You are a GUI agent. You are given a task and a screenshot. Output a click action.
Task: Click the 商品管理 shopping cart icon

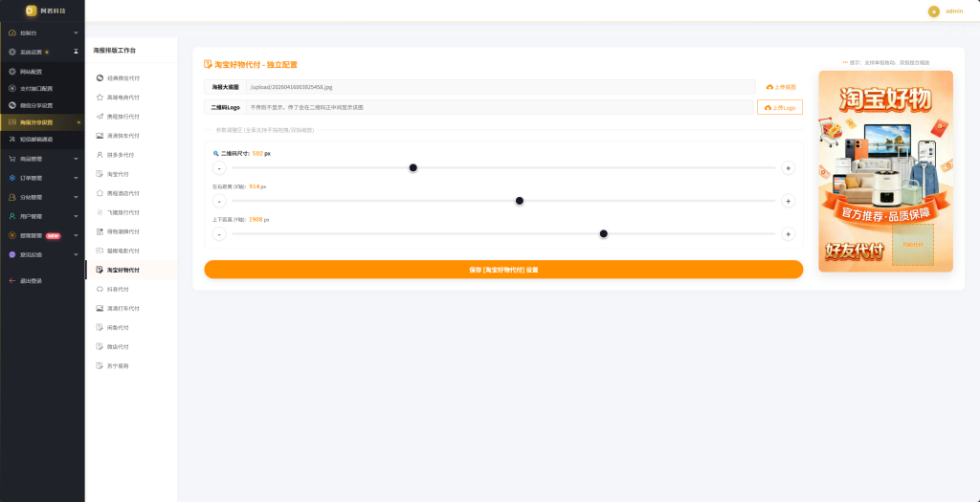tap(12, 159)
